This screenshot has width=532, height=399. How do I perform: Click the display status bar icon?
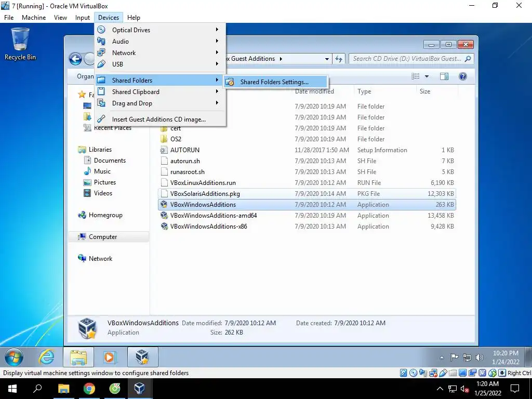462,373
